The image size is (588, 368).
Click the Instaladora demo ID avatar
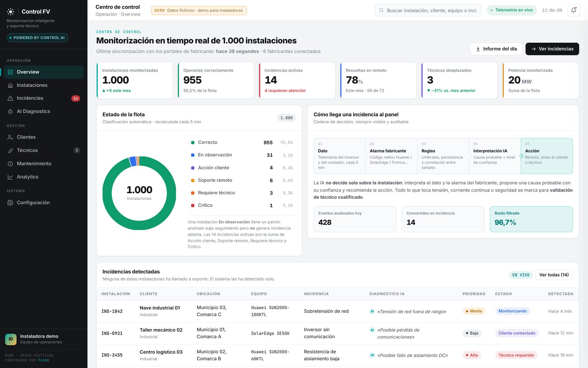tap(11, 339)
